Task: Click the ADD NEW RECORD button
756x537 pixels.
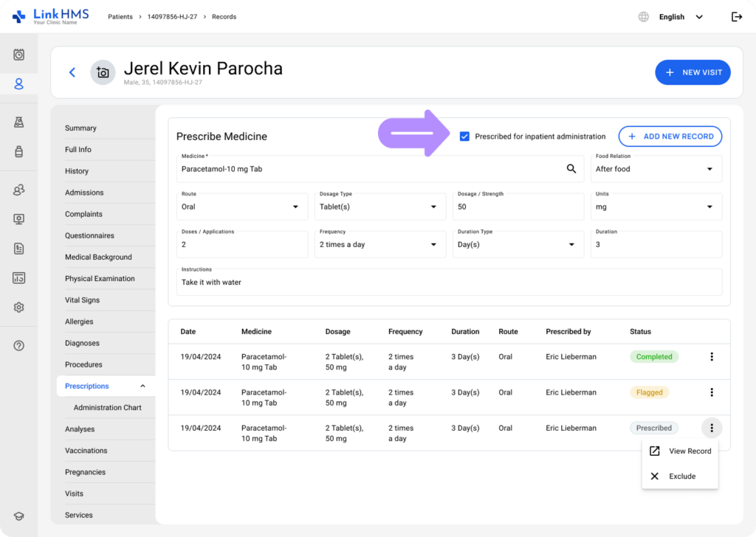Action: (670, 136)
